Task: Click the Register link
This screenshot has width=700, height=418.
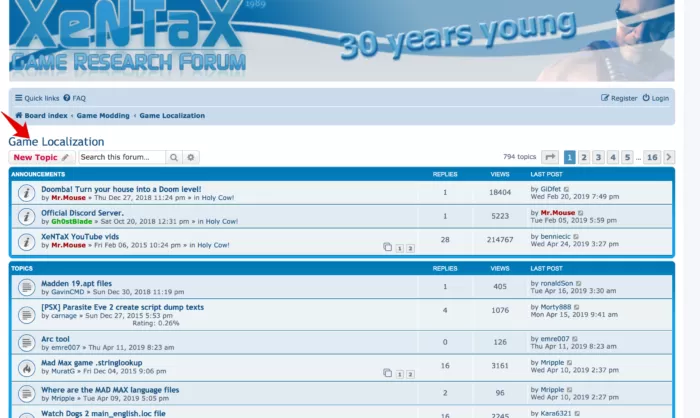Action: (619, 98)
